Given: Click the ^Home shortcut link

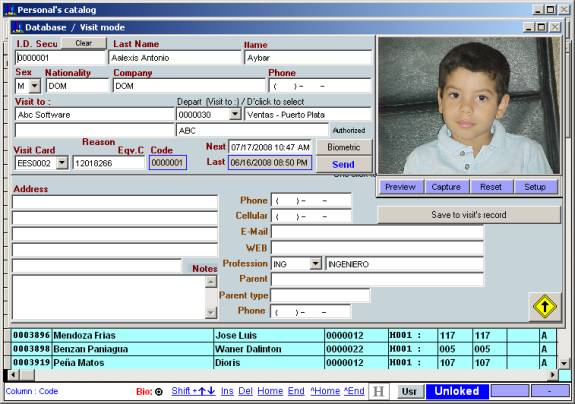Looking at the screenshot, I should tap(325, 391).
